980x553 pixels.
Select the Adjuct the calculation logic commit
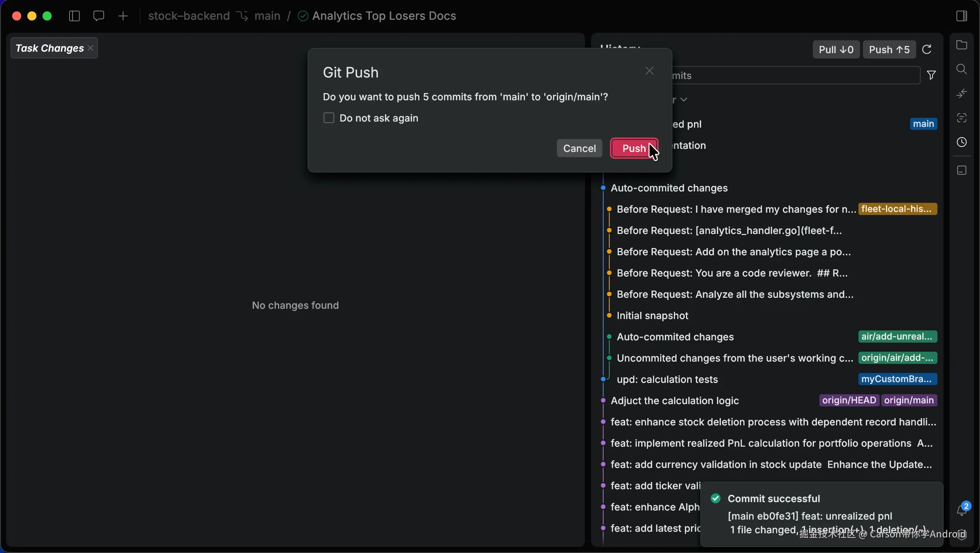coord(675,400)
